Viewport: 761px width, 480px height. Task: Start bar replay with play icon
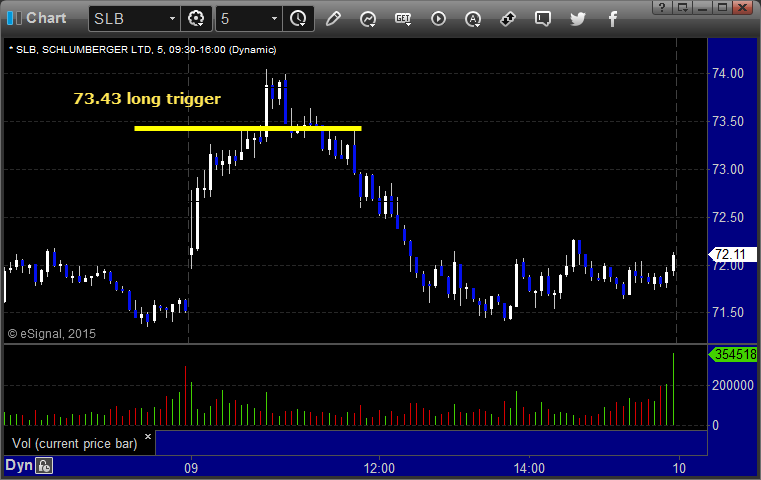438,19
